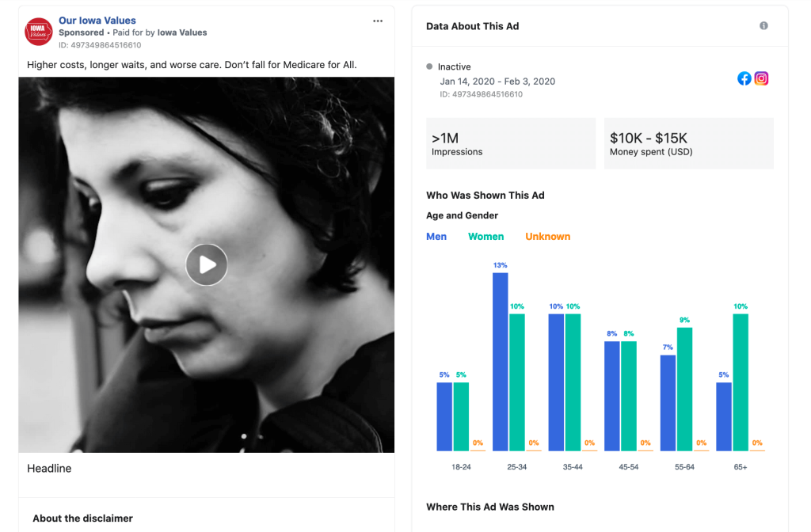Viewport: 811px width, 532px height.
Task: Open Our Iowa Values page link
Action: pos(97,21)
